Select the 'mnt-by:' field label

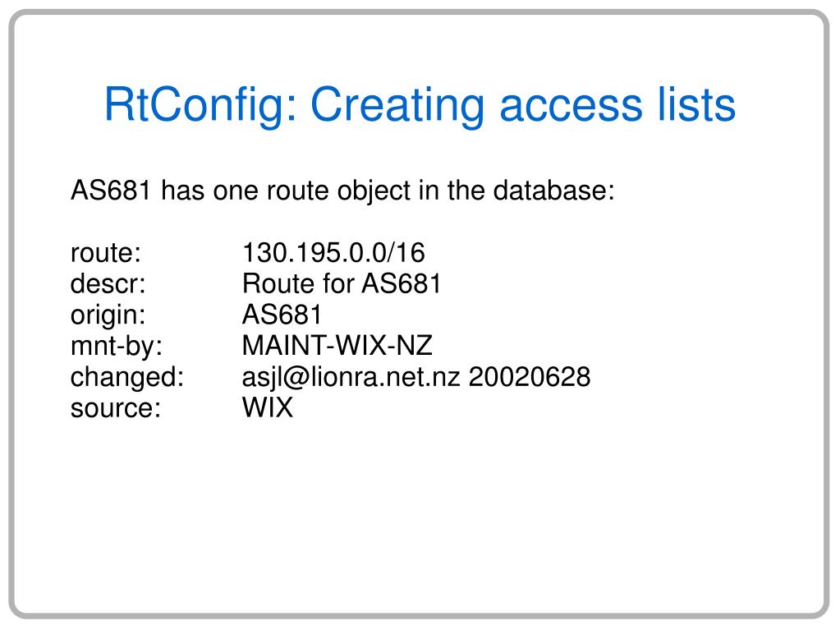117,346
